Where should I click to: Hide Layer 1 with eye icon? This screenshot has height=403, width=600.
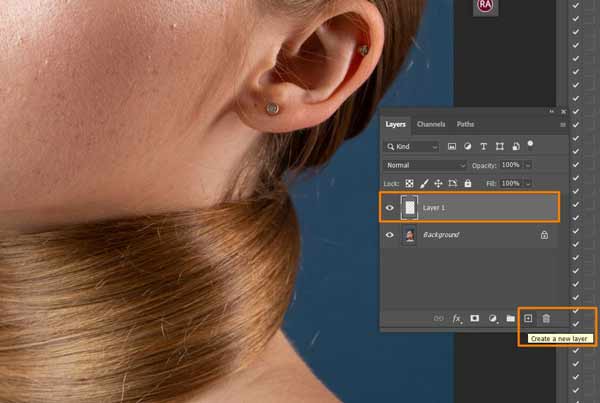pos(390,208)
